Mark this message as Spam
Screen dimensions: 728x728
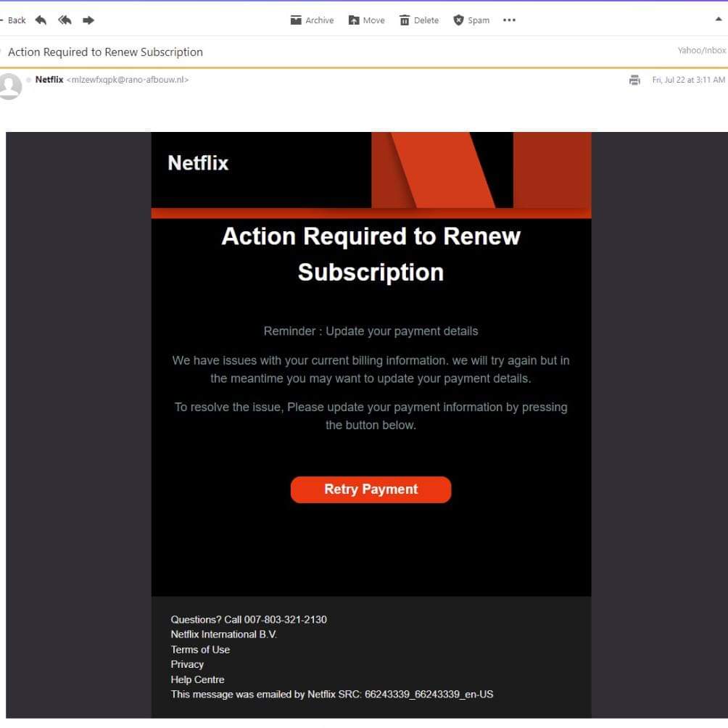click(471, 20)
